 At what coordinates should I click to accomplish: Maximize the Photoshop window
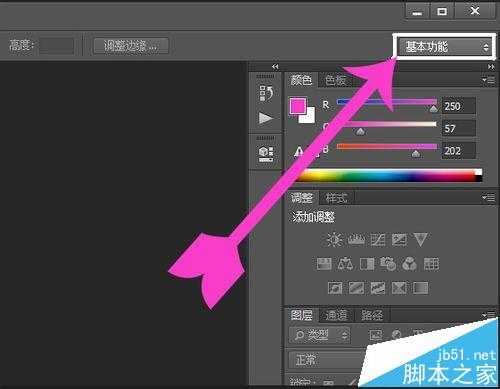[442, 12]
